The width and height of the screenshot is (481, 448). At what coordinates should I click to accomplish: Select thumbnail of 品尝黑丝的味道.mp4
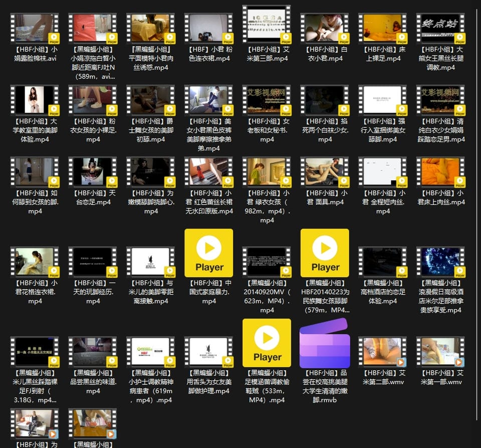coord(93,352)
